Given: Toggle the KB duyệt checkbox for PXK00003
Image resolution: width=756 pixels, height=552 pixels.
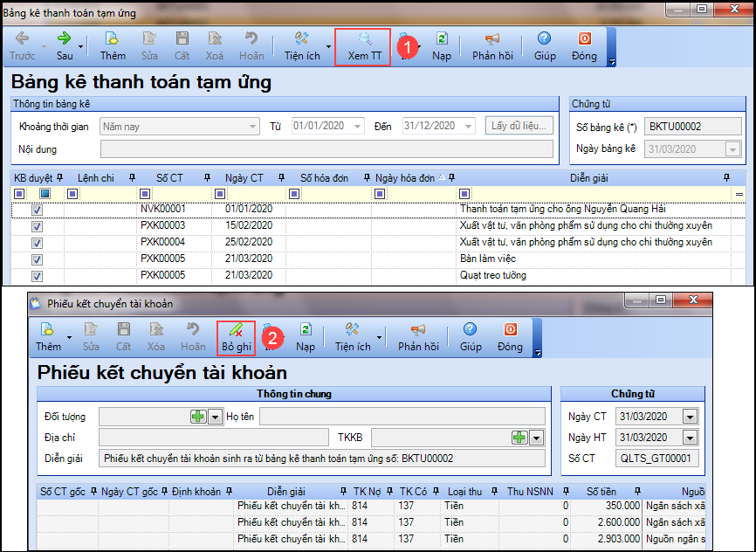Looking at the screenshot, I should pyautogui.click(x=37, y=226).
